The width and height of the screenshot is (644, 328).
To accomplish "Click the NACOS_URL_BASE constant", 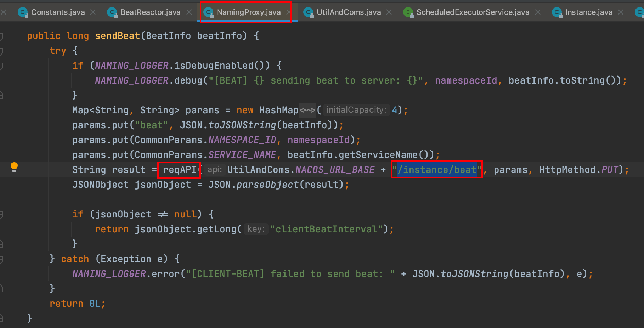I will tap(335, 170).
